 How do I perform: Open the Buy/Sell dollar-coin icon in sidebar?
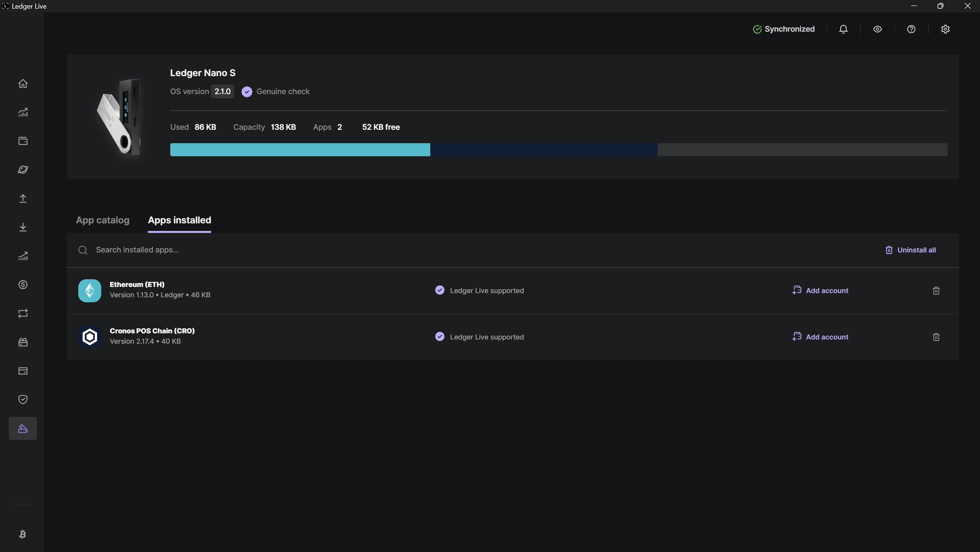tap(23, 284)
